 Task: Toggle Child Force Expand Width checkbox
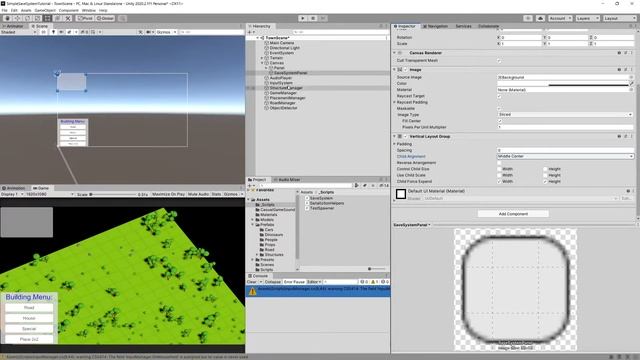coord(499,181)
